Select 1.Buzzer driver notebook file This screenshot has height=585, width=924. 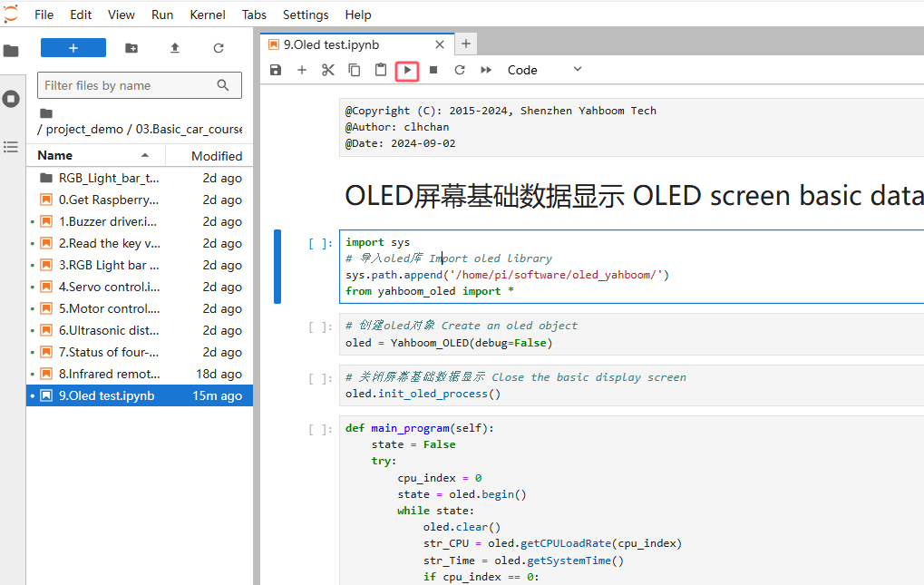click(x=140, y=221)
